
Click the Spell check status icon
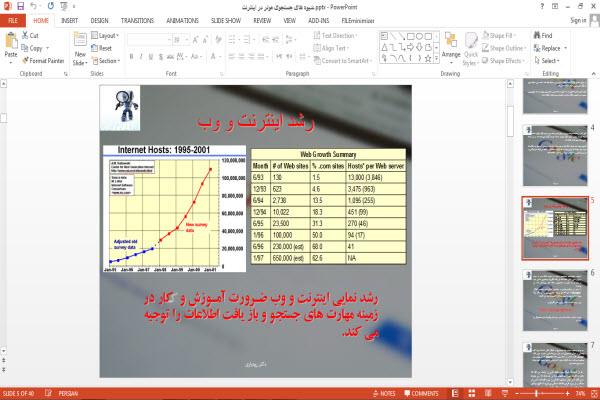[x=48, y=393]
